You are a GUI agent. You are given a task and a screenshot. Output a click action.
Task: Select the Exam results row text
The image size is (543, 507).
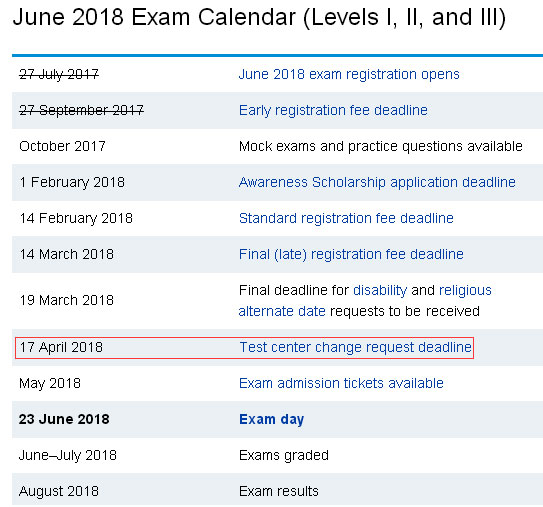pos(278,491)
